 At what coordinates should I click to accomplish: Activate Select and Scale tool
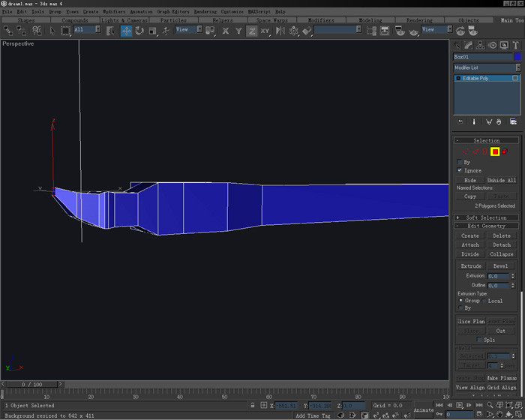153,31
